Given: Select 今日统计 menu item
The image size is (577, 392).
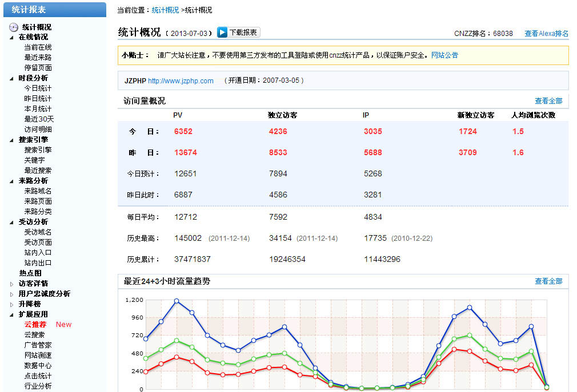Looking at the screenshot, I should click(38, 88).
